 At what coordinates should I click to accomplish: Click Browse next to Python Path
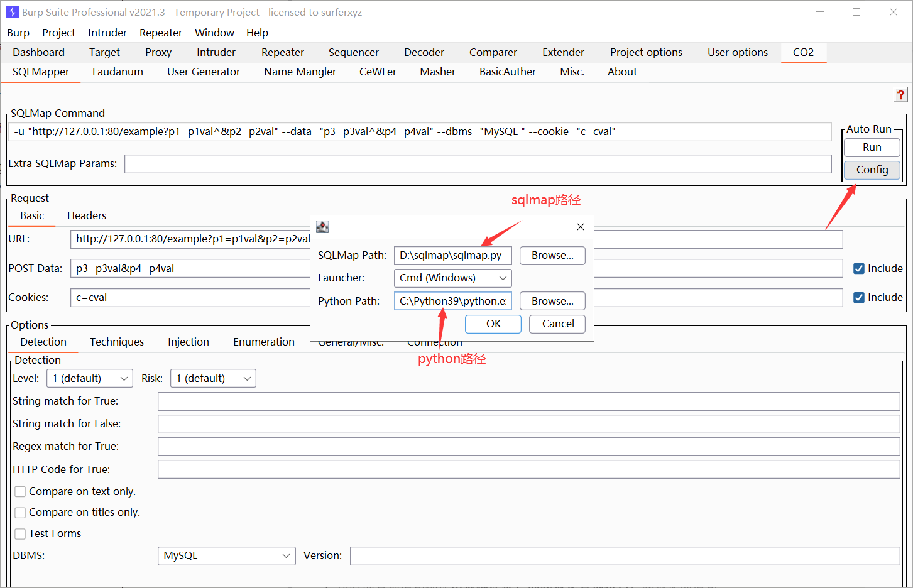pyautogui.click(x=552, y=301)
